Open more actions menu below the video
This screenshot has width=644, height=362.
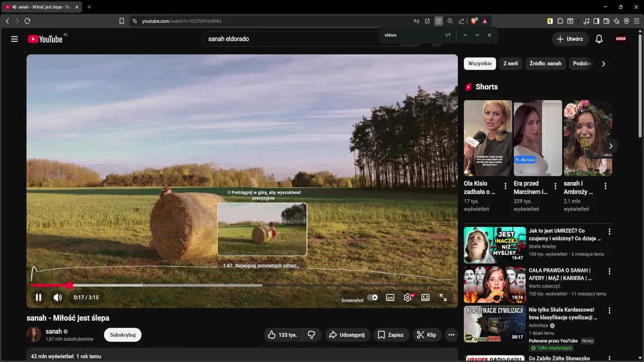click(x=451, y=335)
